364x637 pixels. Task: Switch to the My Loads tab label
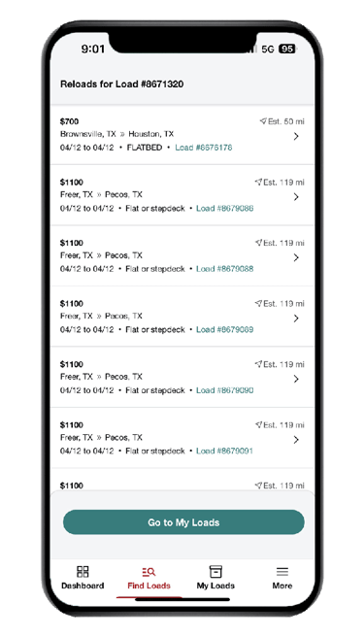[x=215, y=586]
